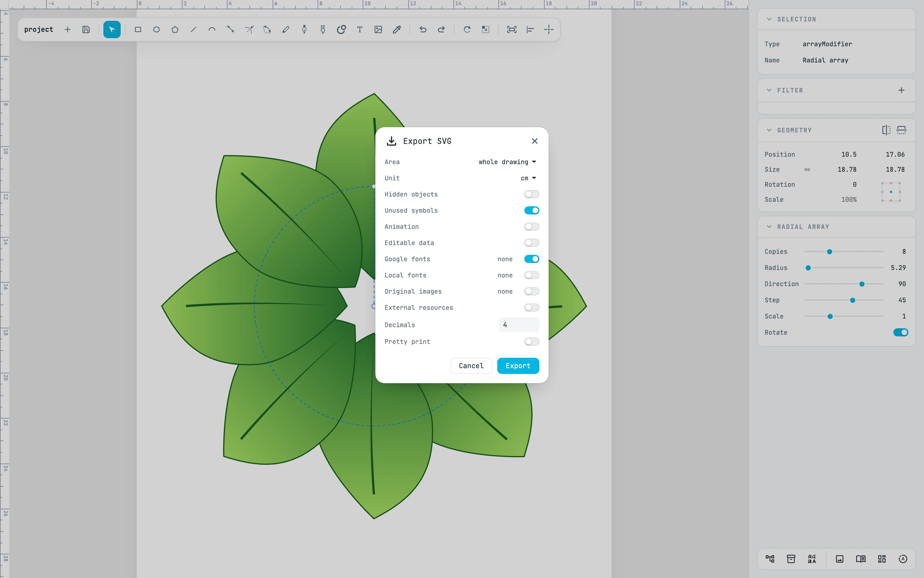This screenshot has width=924, height=578.
Task: Collapse the Selection panel section
Action: coord(769,19)
